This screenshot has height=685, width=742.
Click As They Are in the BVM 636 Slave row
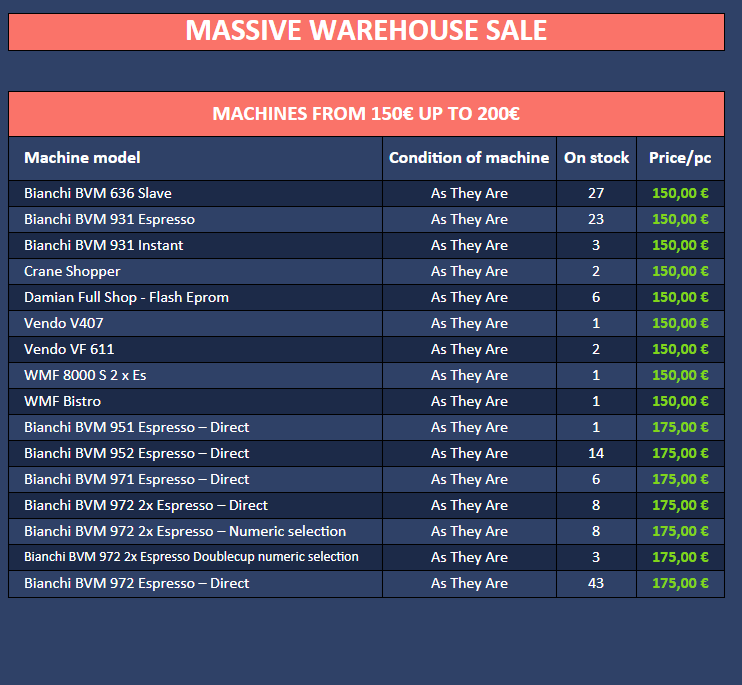(x=469, y=193)
